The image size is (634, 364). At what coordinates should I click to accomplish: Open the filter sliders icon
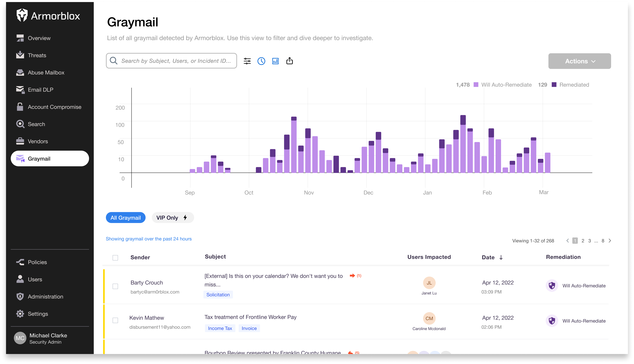(x=247, y=61)
